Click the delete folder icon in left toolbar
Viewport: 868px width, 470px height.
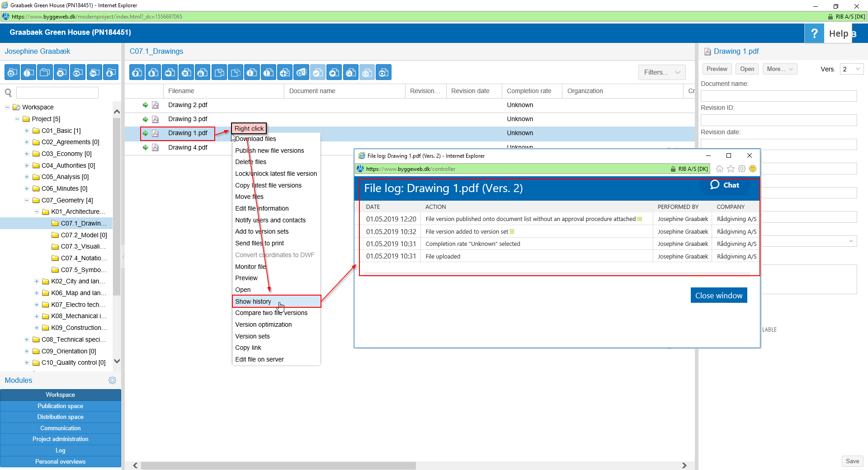coord(61,72)
